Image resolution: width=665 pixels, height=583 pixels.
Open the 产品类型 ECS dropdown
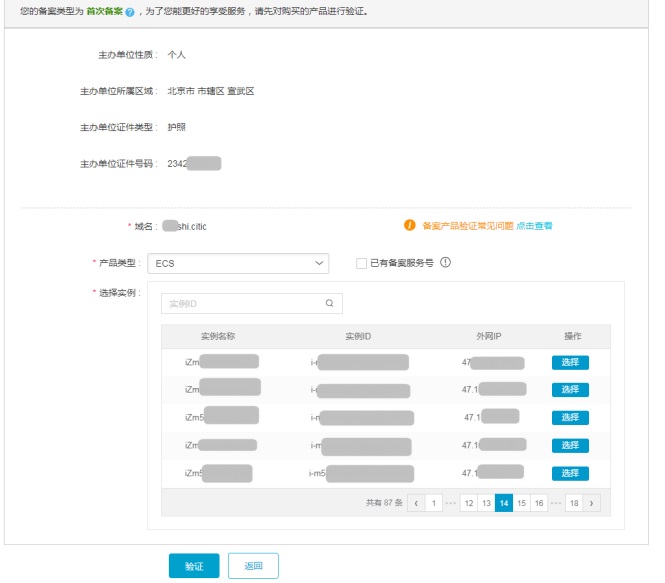click(237, 263)
